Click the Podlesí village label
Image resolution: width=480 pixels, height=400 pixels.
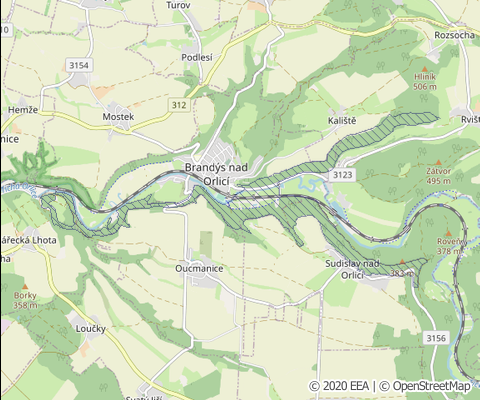pyautogui.click(x=197, y=57)
